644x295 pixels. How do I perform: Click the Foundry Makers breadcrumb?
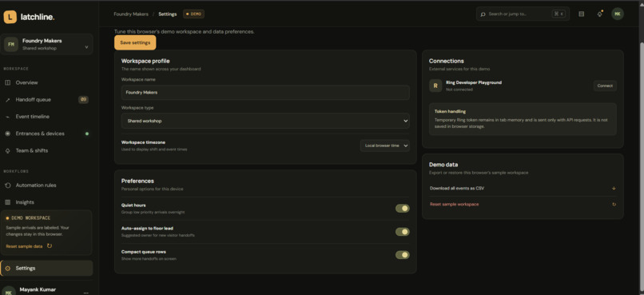coord(131,14)
